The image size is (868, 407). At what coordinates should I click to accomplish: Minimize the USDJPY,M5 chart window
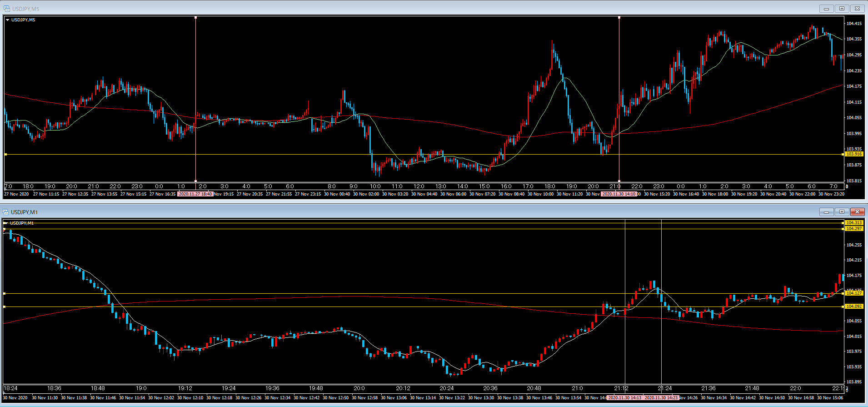tap(826, 9)
